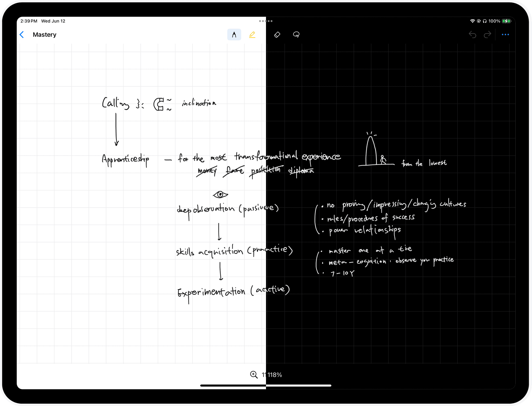This screenshot has height=406, width=532.
Task: Tap the Wed Jun 12 date
Action: point(53,21)
